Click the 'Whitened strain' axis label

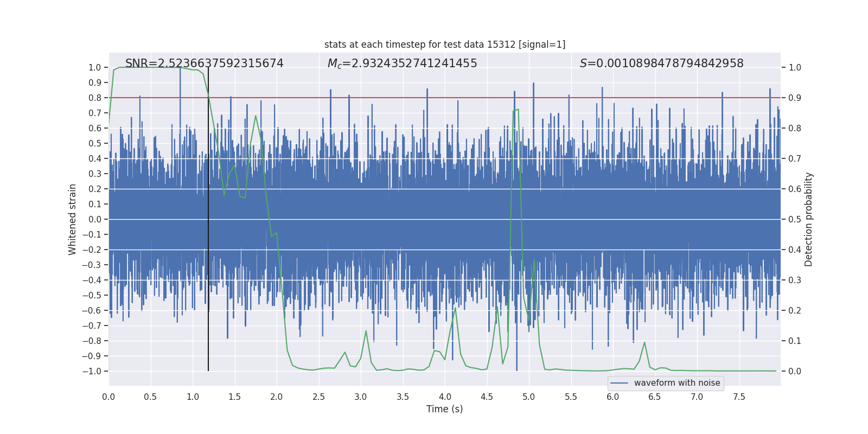pyautogui.click(x=72, y=219)
